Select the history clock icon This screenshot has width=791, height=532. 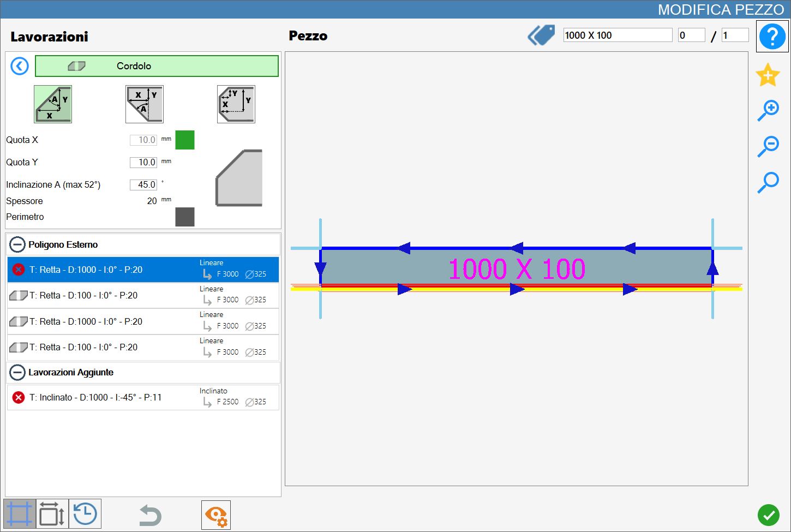pyautogui.click(x=85, y=514)
